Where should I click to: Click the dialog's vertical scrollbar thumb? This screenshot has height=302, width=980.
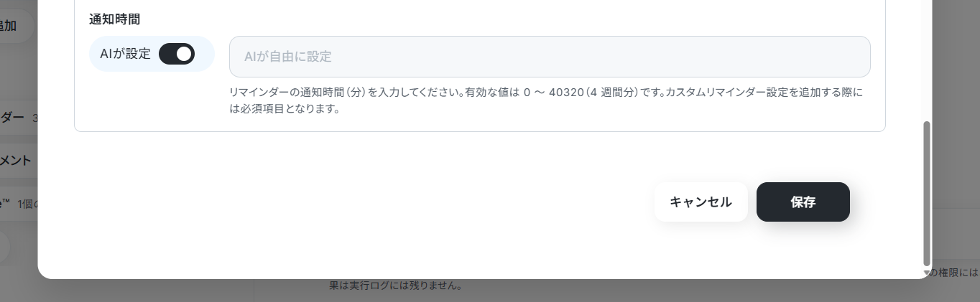[x=927, y=194]
